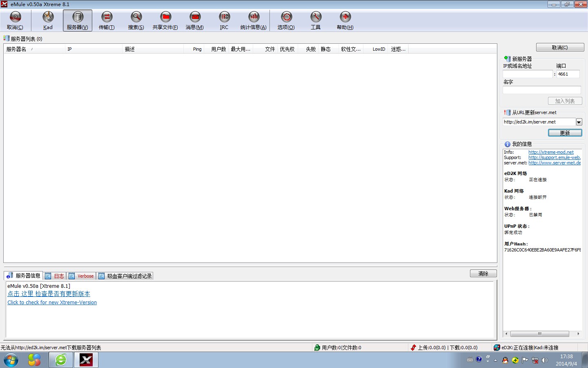Click the left scroll arrow in 我的信息 panel
588x368 pixels.
point(506,334)
